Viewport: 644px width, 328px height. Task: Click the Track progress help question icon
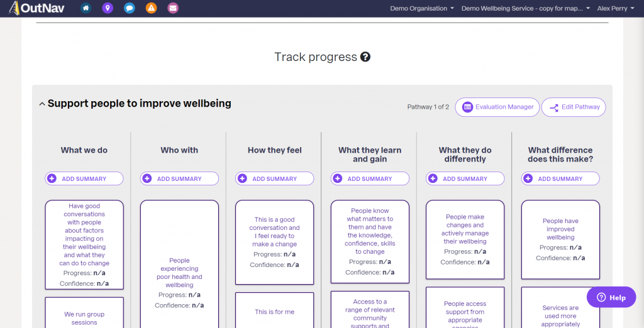[365, 57]
